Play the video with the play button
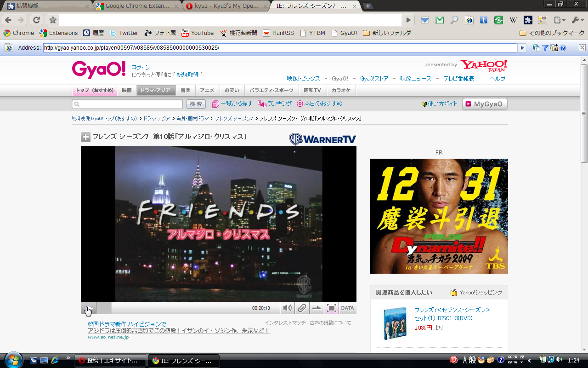The width and height of the screenshot is (588, 368). (x=89, y=308)
